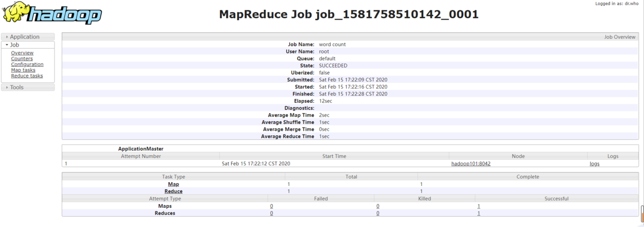Click the Task Type column header

pos(173,177)
